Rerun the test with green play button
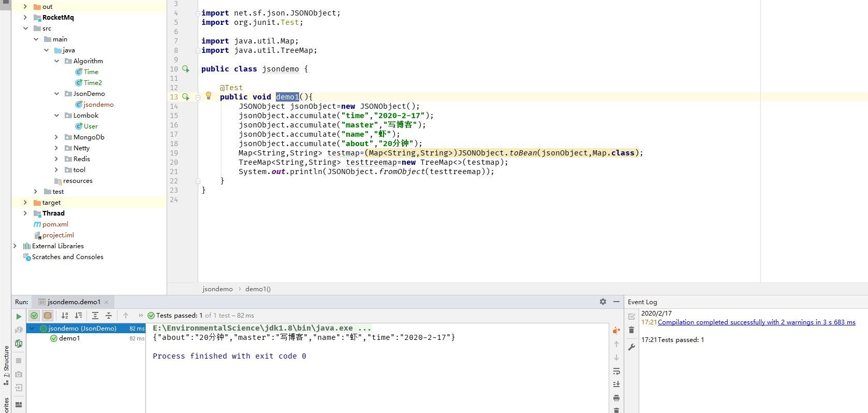This screenshot has width=868, height=413. click(19, 316)
